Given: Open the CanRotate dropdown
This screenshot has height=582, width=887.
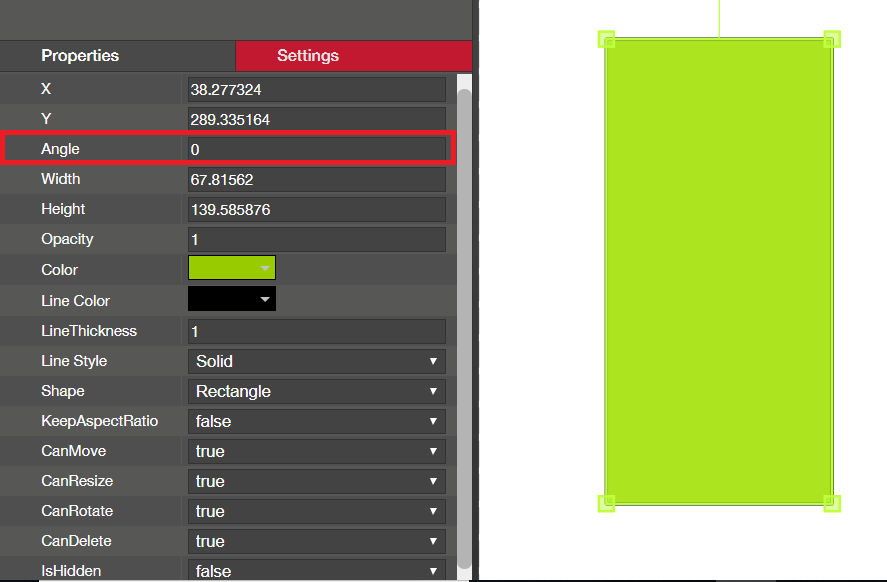Looking at the screenshot, I should (x=316, y=511).
